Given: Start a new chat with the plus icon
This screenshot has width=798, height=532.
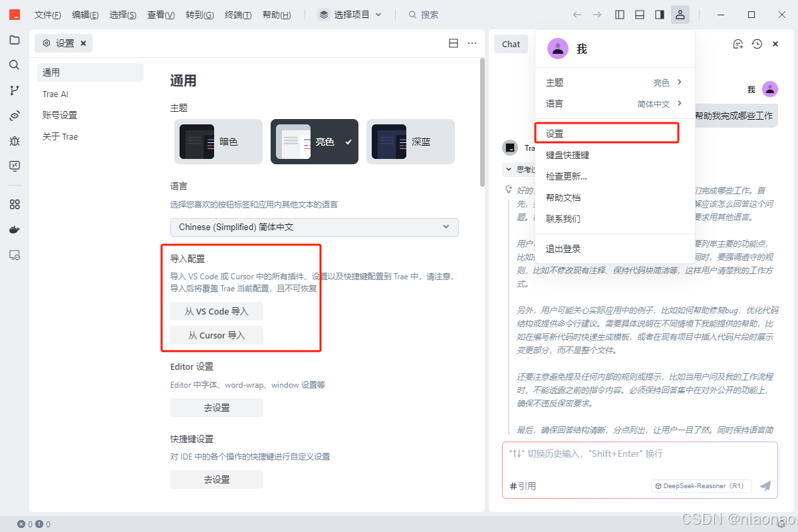Looking at the screenshot, I should [737, 44].
